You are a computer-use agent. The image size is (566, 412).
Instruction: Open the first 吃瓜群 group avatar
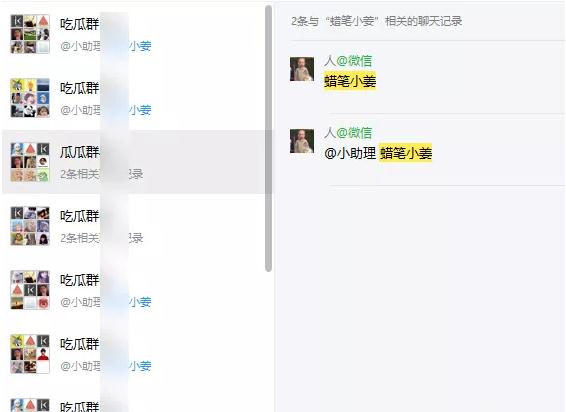pyautogui.click(x=30, y=34)
